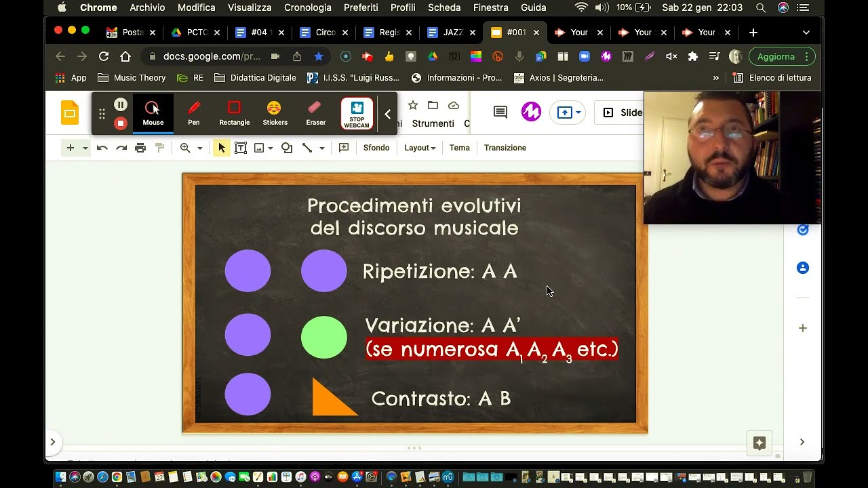This screenshot has width=868, height=488.
Task: Check cloud save status icon
Action: coord(454,105)
